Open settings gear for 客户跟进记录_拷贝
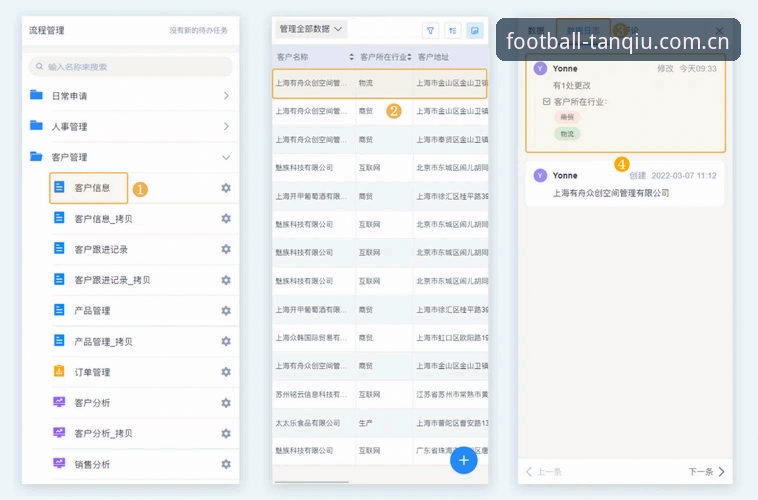The width and height of the screenshot is (758, 500). coord(226,280)
